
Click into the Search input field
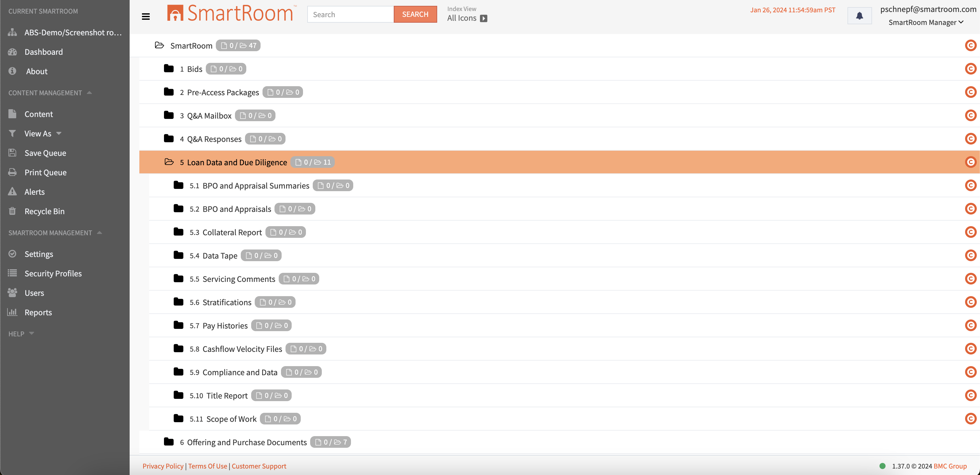[350, 15]
